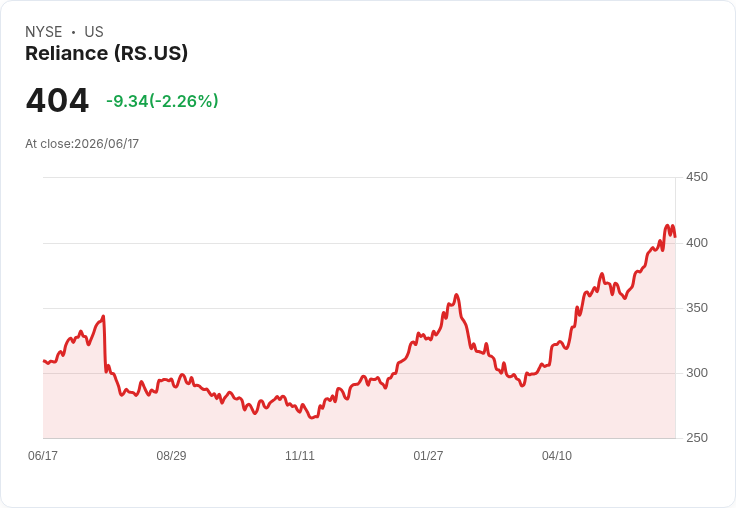Click the chart peak near 400 at right
The height and width of the screenshot is (508, 736).
pyautogui.click(x=667, y=226)
